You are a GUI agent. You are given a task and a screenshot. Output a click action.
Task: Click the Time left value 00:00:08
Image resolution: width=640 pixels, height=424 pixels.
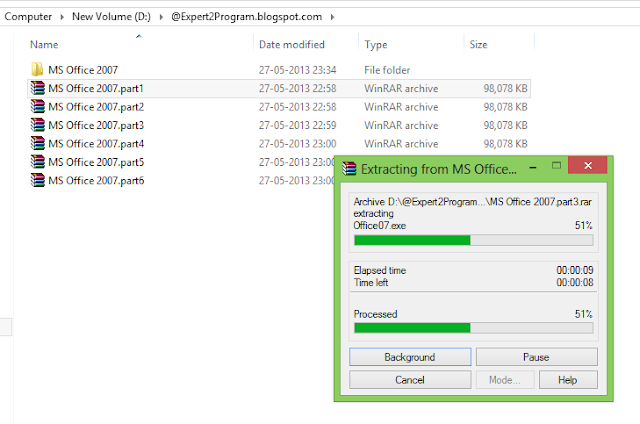tap(575, 282)
